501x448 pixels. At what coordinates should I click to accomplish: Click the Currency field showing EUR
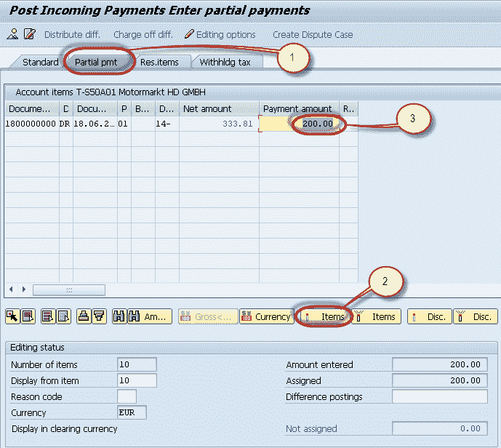(x=132, y=412)
